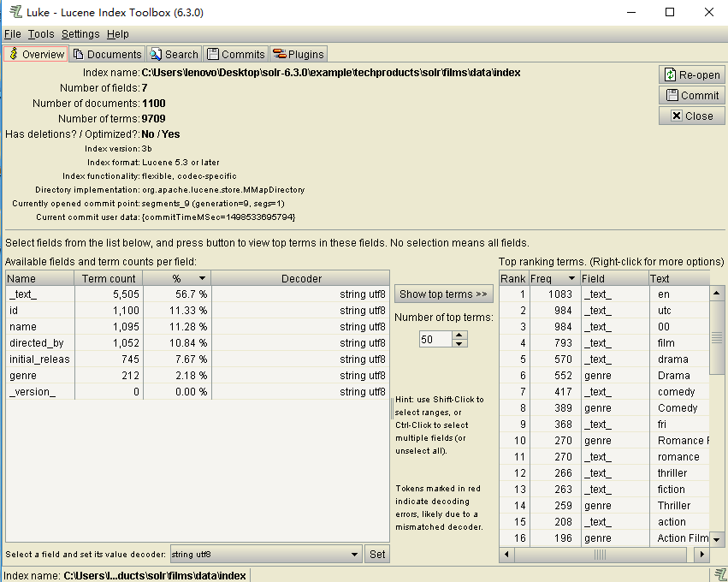
Task: Maximize the Luke window
Action: pyautogui.click(x=670, y=12)
